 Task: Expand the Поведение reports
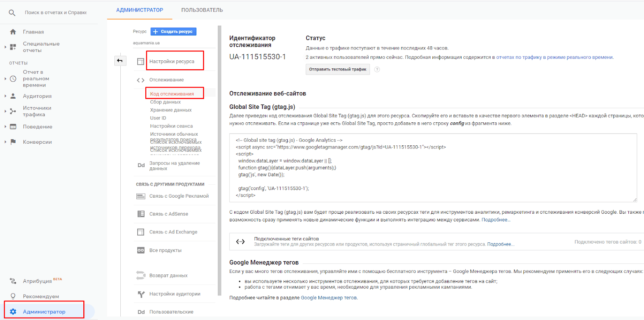tap(5, 127)
